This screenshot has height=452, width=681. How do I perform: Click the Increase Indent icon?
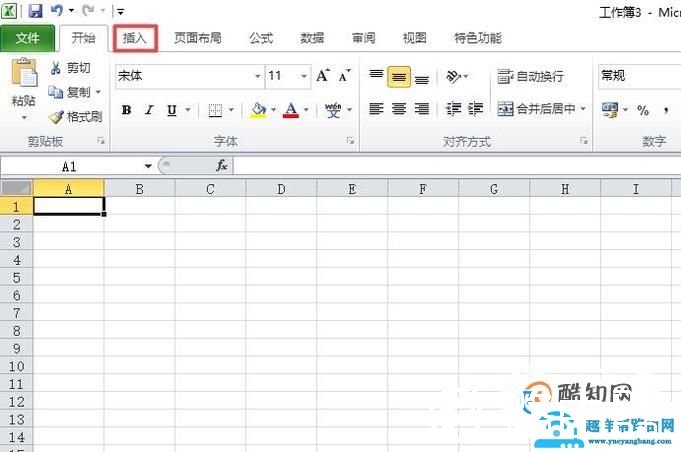click(x=476, y=109)
